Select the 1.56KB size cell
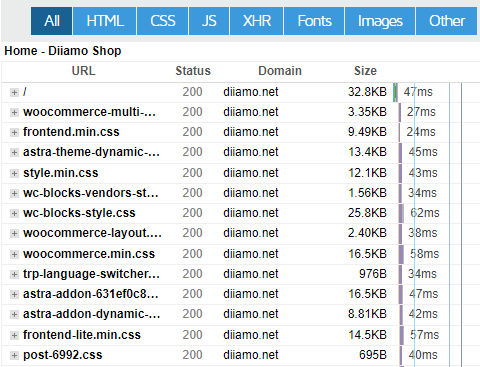Image resolution: width=480 pixels, height=367 pixels. [367, 193]
